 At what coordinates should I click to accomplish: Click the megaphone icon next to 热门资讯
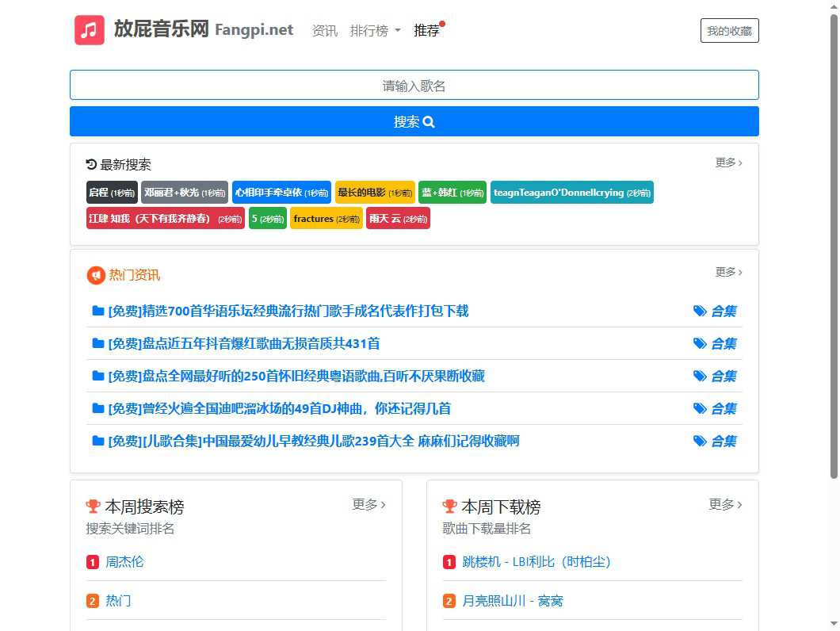(x=94, y=275)
